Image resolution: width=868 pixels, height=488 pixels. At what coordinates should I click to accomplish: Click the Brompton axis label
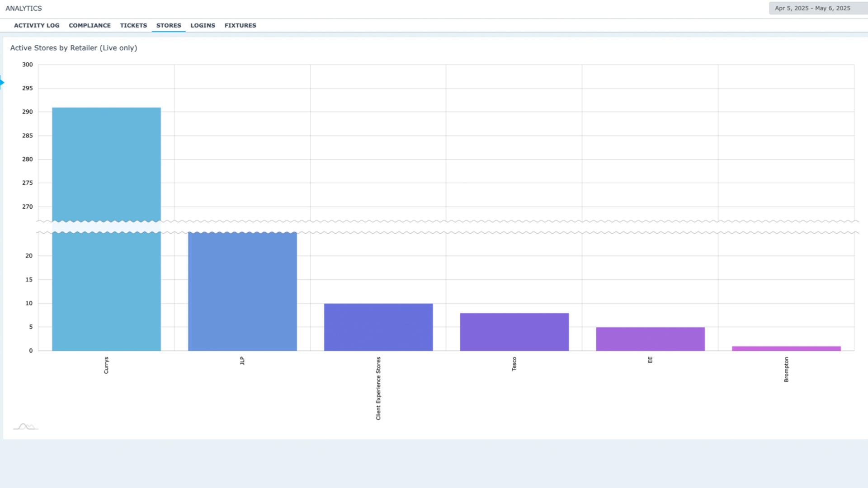click(x=786, y=369)
